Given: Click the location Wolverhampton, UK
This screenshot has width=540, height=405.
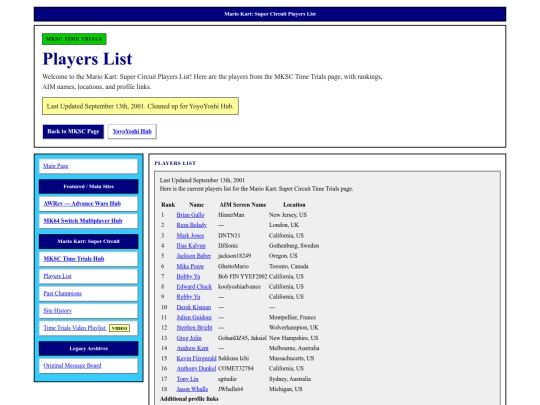Looking at the screenshot, I should [x=294, y=328].
